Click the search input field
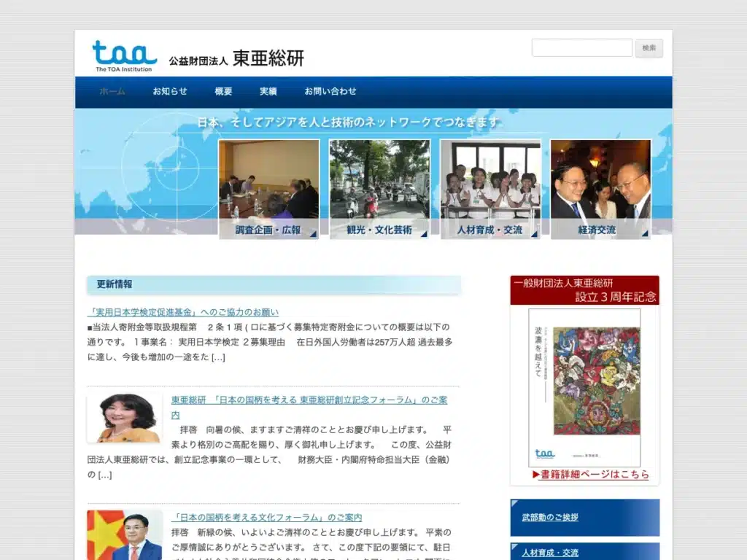 (582, 47)
